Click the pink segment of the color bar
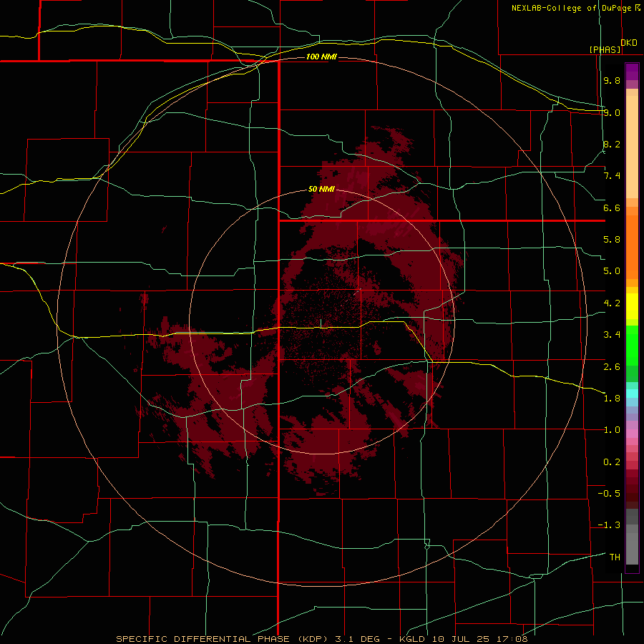The image size is (644, 644). click(x=632, y=434)
